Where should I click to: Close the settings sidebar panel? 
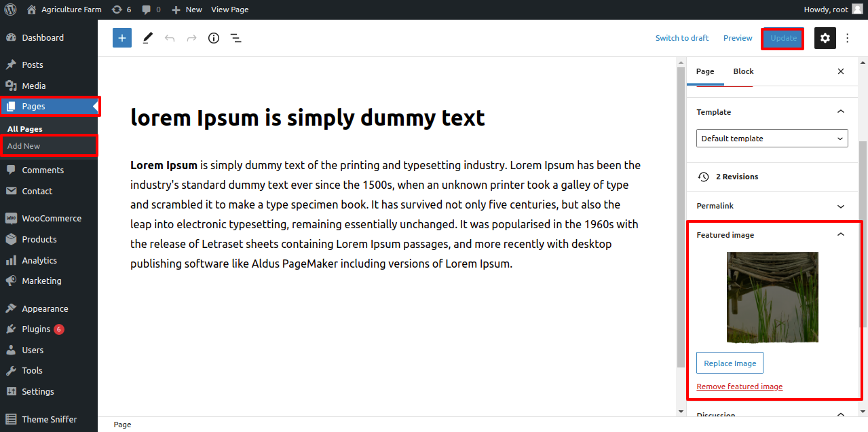tap(841, 71)
